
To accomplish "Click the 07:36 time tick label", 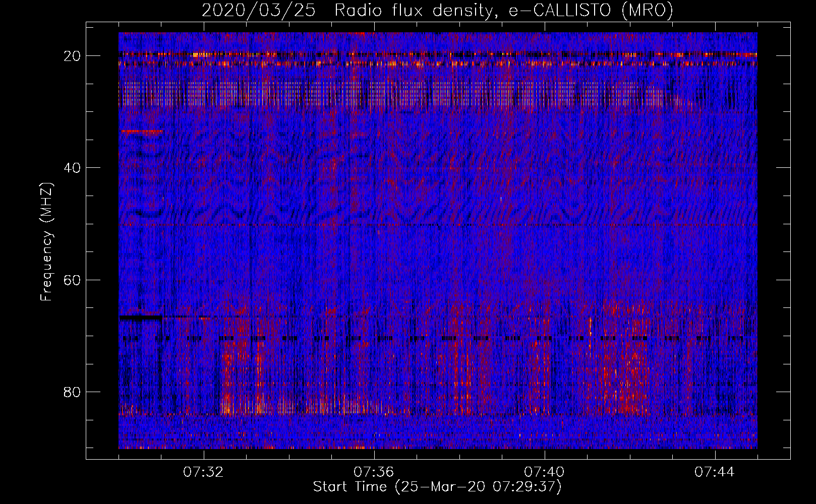I will click(x=374, y=472).
